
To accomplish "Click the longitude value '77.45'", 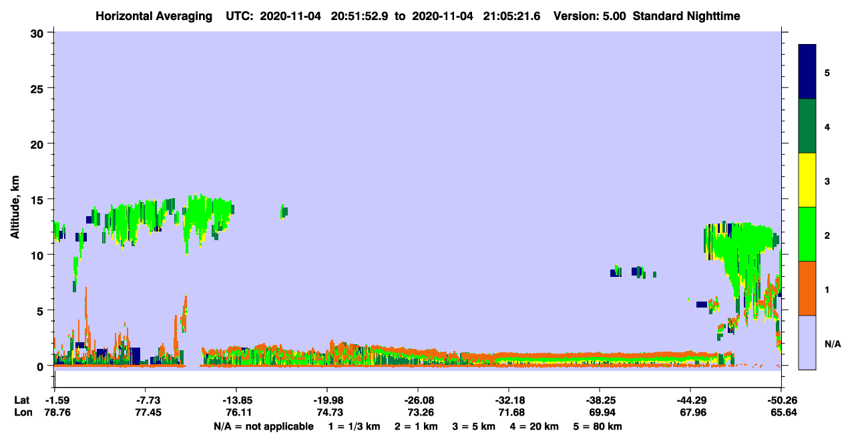I will click(x=148, y=412).
